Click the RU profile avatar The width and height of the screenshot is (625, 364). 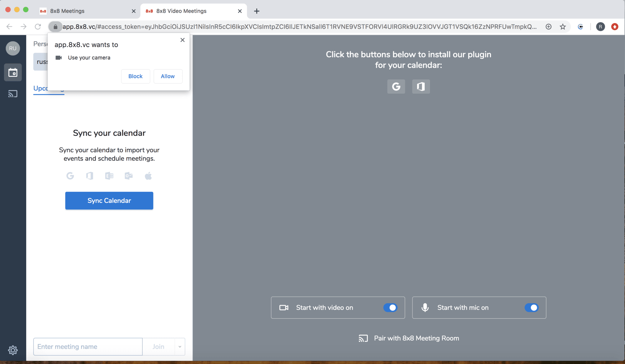coord(13,48)
